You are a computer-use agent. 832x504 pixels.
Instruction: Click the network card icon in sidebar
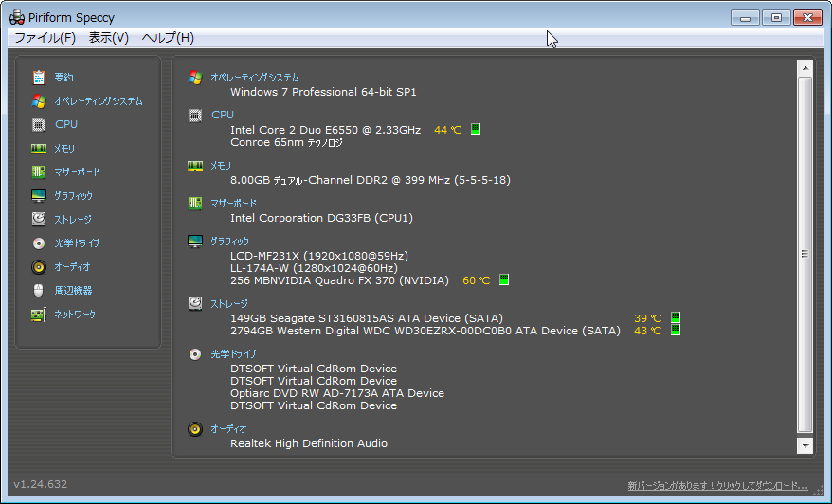(x=38, y=315)
